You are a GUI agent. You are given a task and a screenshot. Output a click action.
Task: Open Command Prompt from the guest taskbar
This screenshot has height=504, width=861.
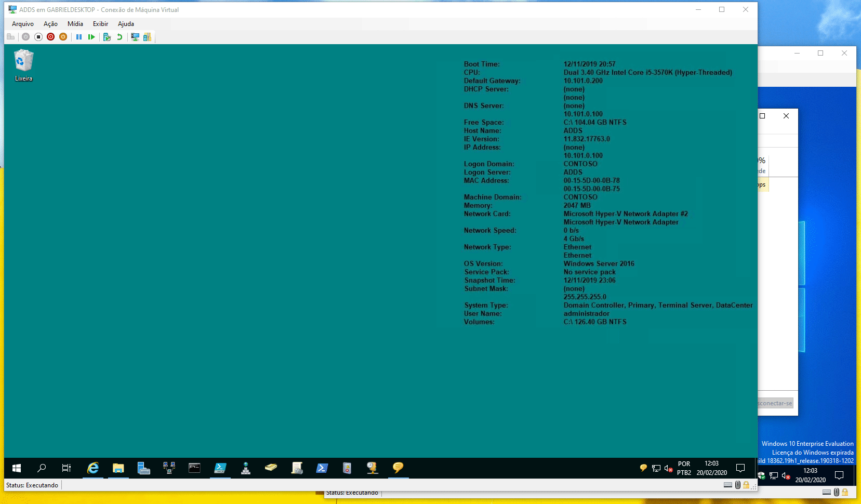click(x=194, y=468)
